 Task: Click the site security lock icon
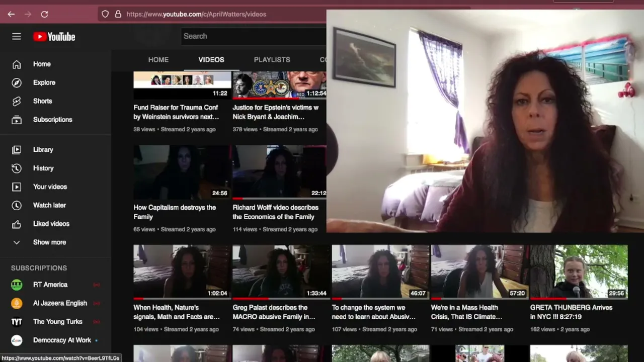coord(118,14)
